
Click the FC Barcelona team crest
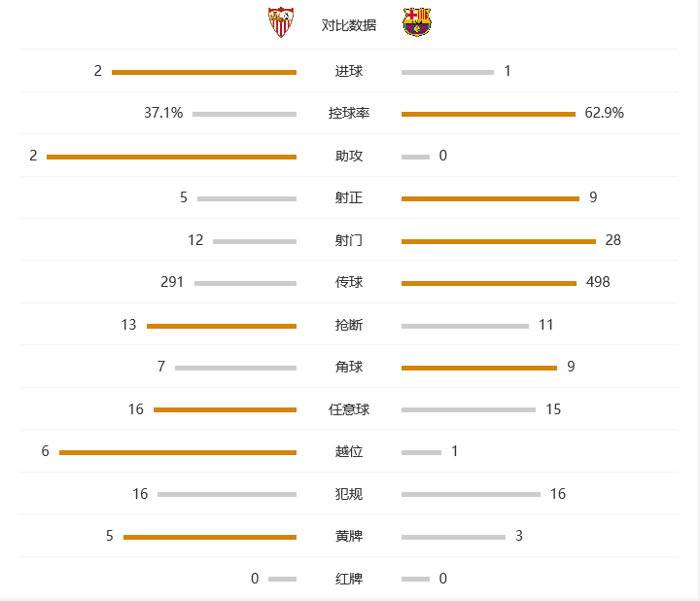point(416,21)
